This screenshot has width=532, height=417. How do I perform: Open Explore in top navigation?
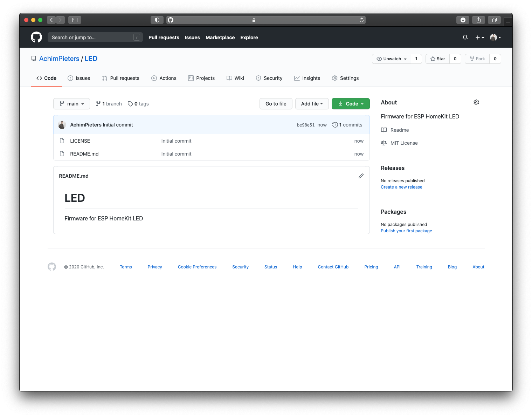coord(249,37)
